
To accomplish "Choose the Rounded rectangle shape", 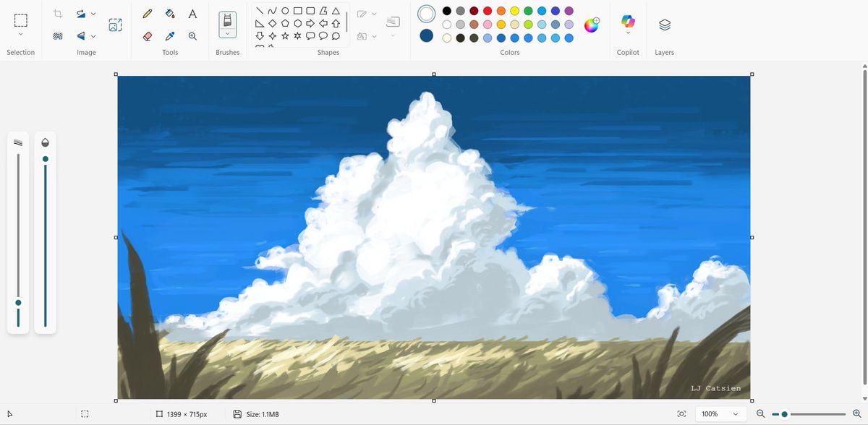I will [x=310, y=11].
